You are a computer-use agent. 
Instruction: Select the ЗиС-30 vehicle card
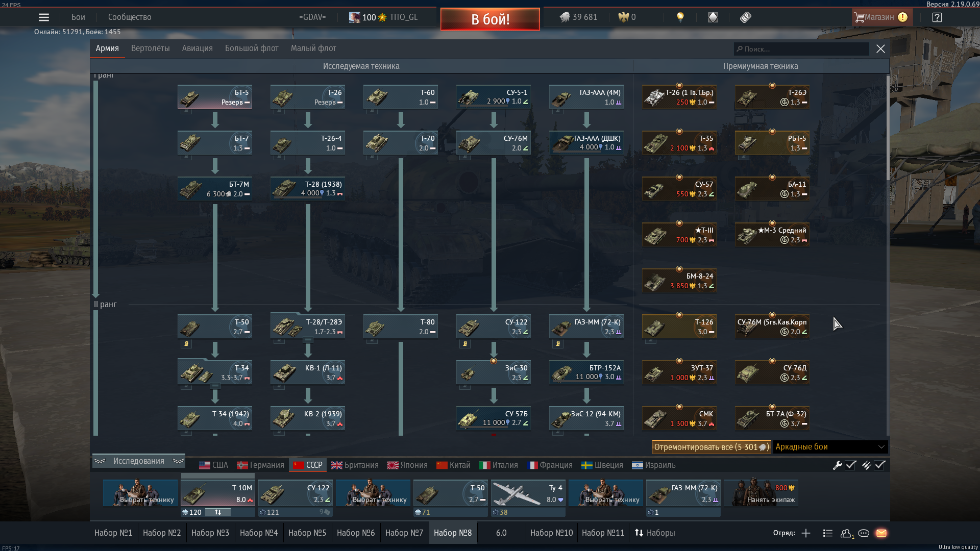click(494, 372)
